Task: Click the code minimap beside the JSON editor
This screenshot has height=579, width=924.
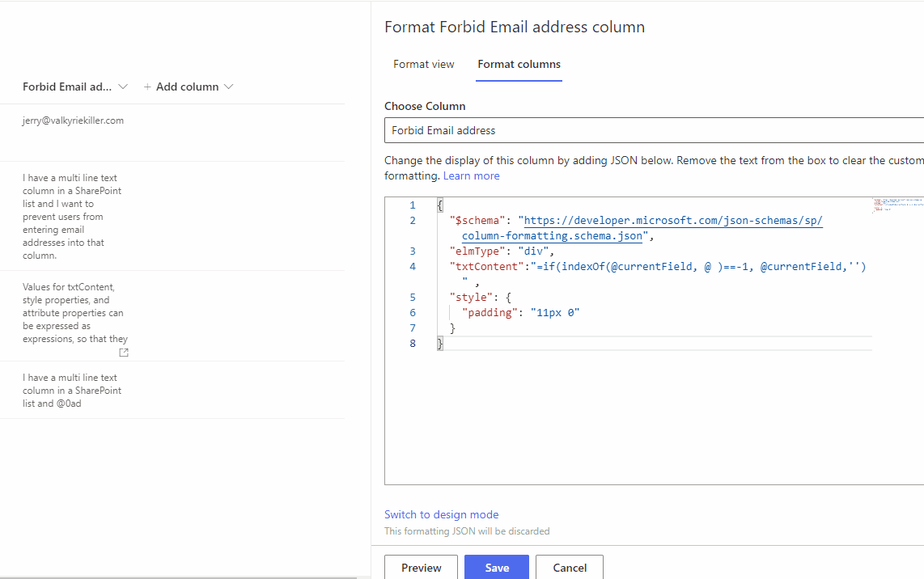Action: point(896,206)
